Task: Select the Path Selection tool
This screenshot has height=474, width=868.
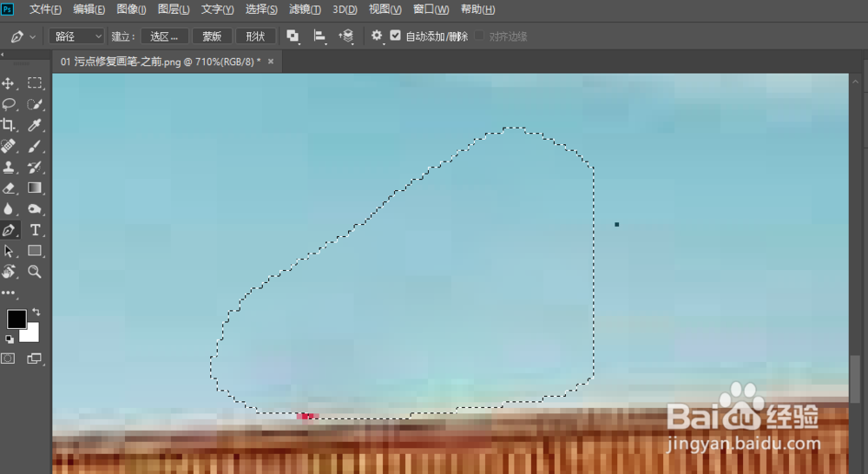Action: (x=9, y=251)
